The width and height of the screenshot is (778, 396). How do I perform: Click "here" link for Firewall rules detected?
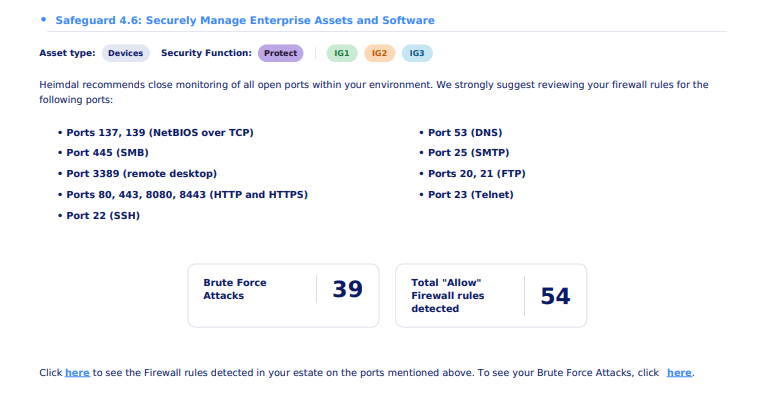click(x=77, y=373)
